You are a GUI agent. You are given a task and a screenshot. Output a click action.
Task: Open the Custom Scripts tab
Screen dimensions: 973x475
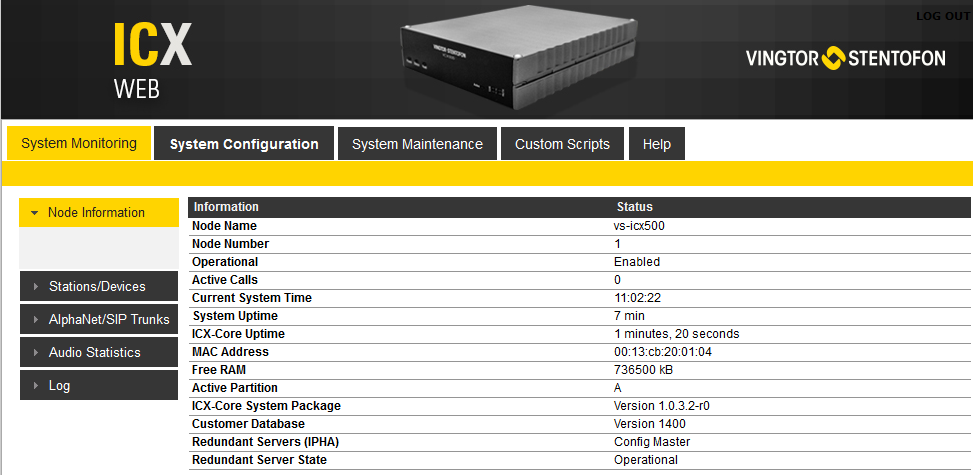562,144
